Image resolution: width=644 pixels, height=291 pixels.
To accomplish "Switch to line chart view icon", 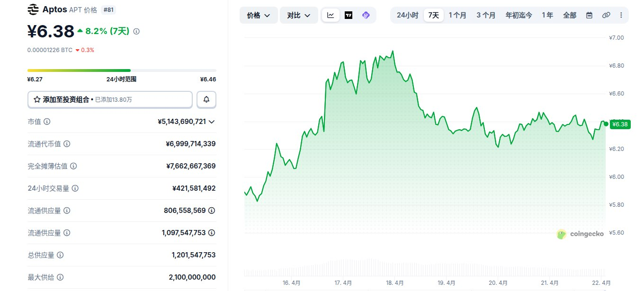I will tap(331, 15).
